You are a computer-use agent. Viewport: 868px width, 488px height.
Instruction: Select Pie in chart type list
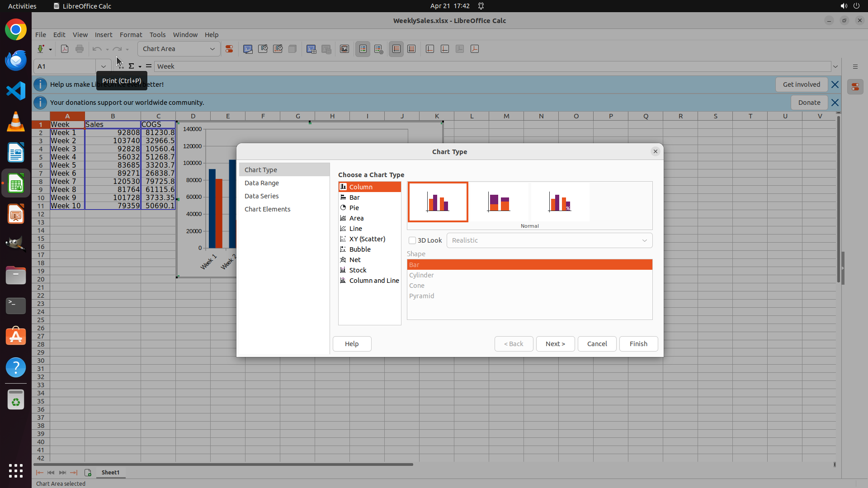click(x=354, y=208)
